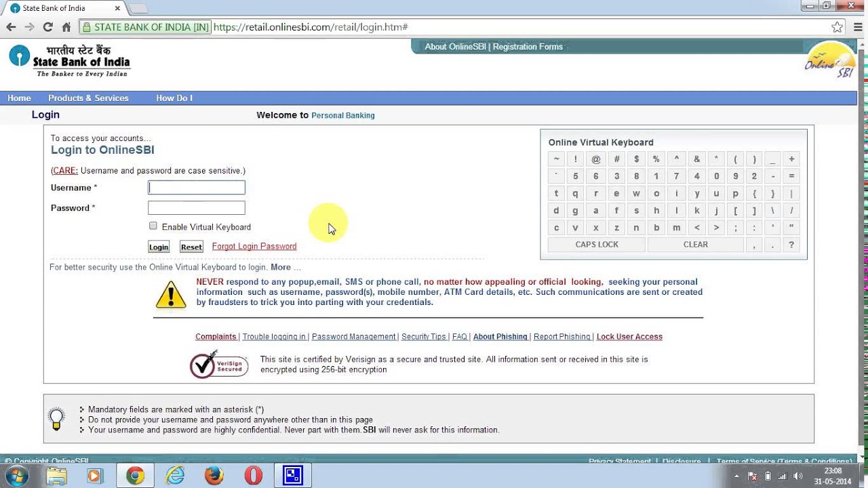Viewport: 868px width, 488px height.
Task: Click the VeriSign Secured seal
Action: click(219, 365)
